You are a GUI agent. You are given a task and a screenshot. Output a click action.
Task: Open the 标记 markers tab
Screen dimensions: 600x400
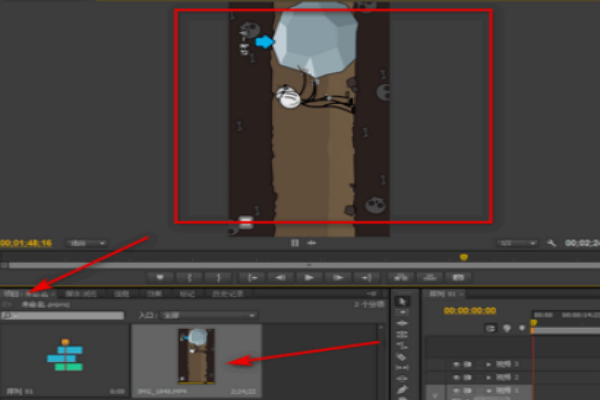pyautogui.click(x=187, y=294)
